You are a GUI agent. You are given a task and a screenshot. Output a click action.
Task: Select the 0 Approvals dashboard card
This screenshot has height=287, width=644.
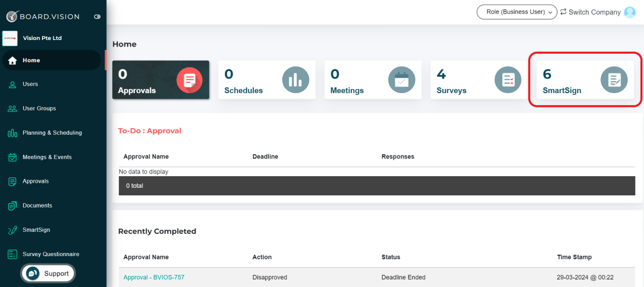pos(161,80)
